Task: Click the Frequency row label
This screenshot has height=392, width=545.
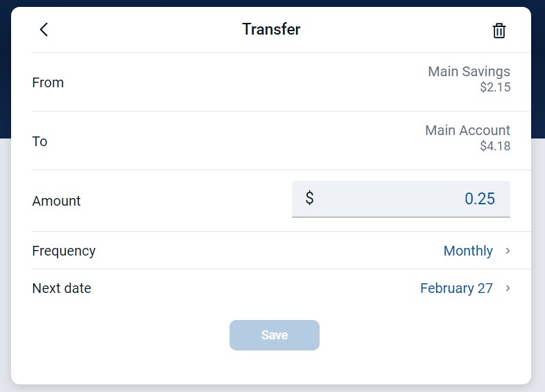Action: pyautogui.click(x=64, y=251)
